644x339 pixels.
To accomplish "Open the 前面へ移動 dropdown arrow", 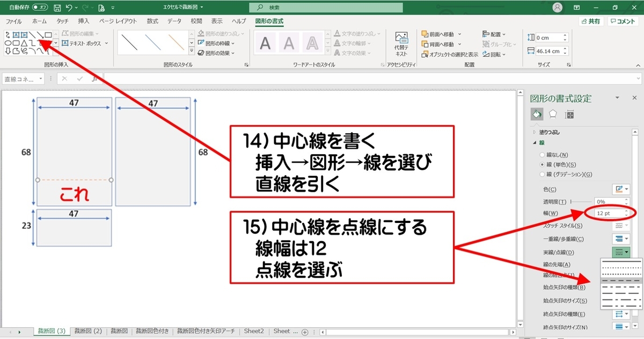I will pos(459,34).
